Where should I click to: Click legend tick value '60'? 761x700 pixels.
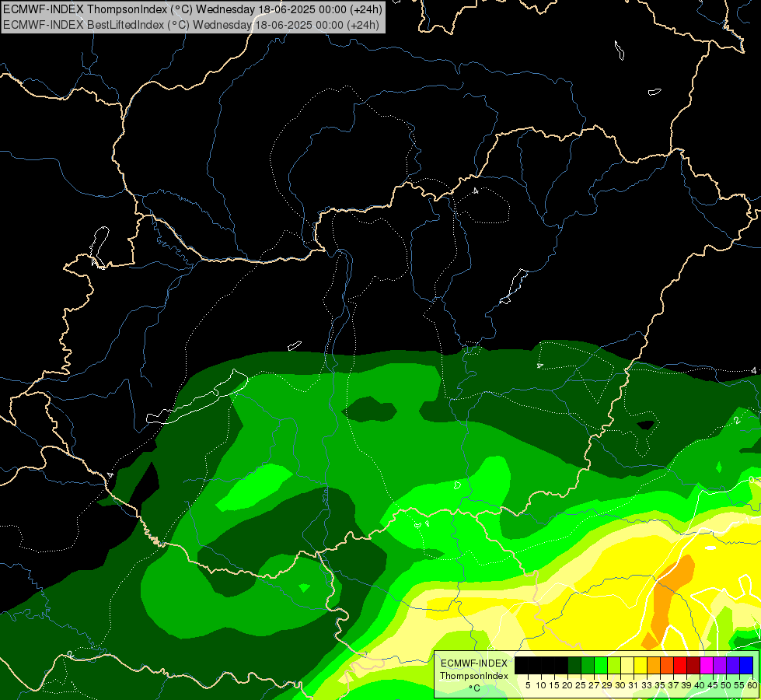point(752,685)
